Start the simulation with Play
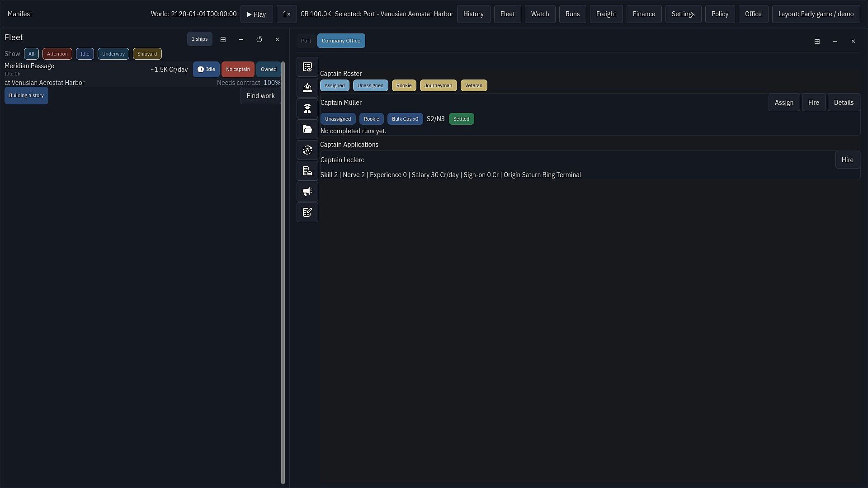Viewport: 868px width, 488px height. (256, 14)
